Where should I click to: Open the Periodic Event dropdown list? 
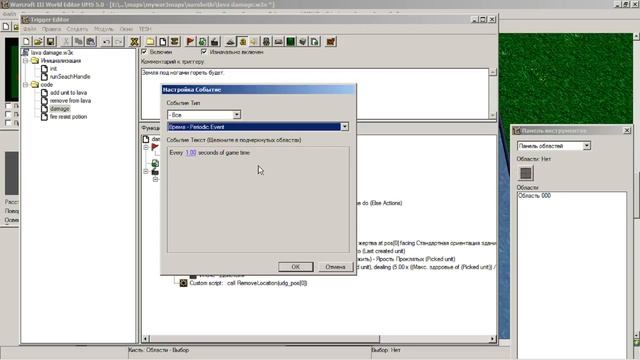[344, 127]
